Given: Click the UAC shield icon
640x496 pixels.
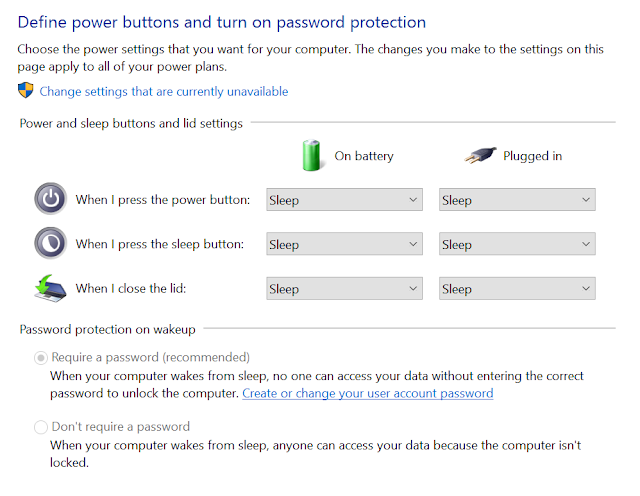Looking at the screenshot, I should [x=26, y=90].
